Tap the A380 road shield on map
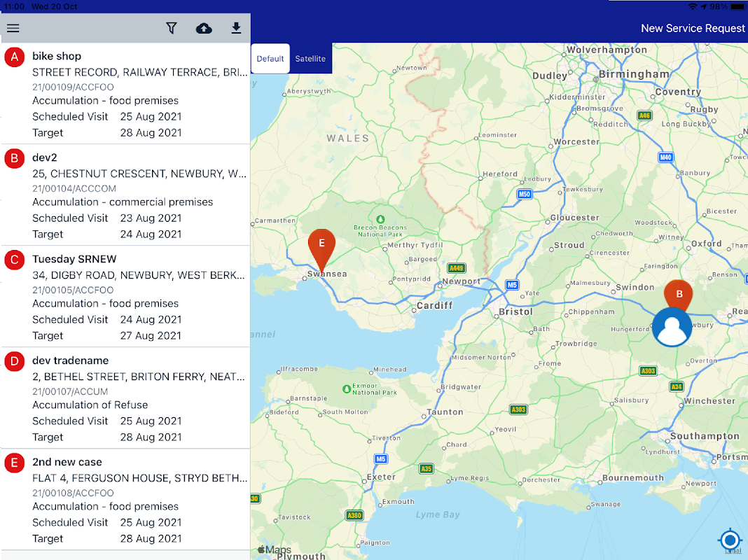Screen dimensions: 748x560 point(354,515)
